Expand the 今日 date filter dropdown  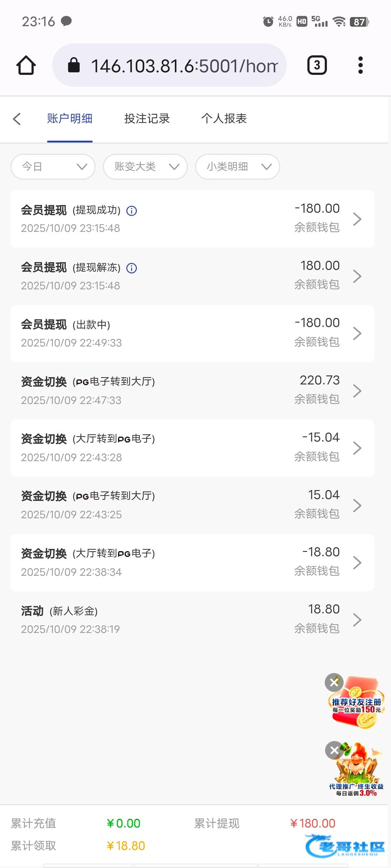click(x=53, y=167)
